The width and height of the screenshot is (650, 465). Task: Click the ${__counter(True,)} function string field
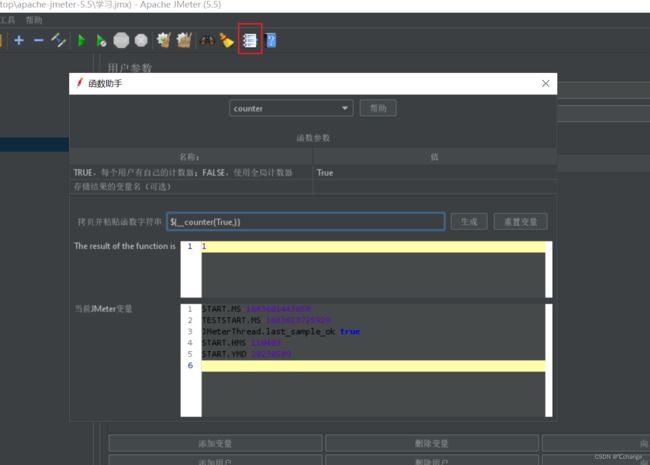[x=306, y=222]
